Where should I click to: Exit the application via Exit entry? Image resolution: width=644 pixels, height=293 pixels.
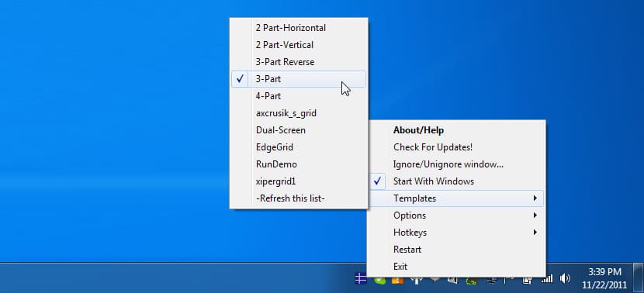456,267
